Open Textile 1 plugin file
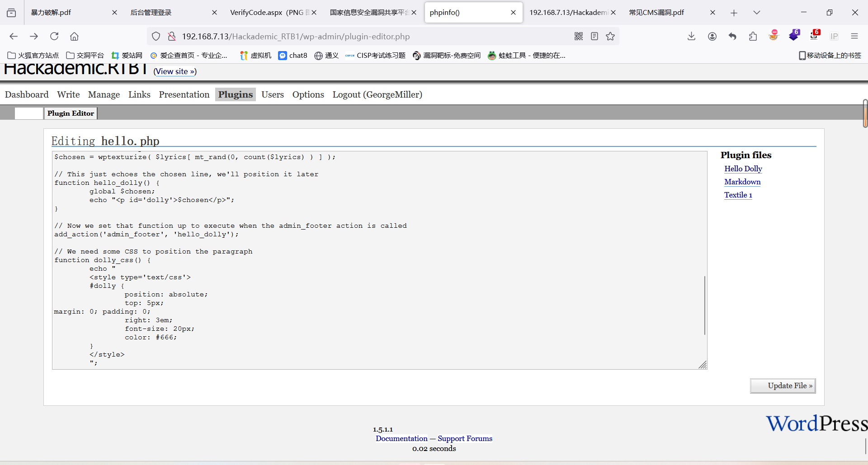Image resolution: width=868 pixels, height=465 pixels. 738,195
